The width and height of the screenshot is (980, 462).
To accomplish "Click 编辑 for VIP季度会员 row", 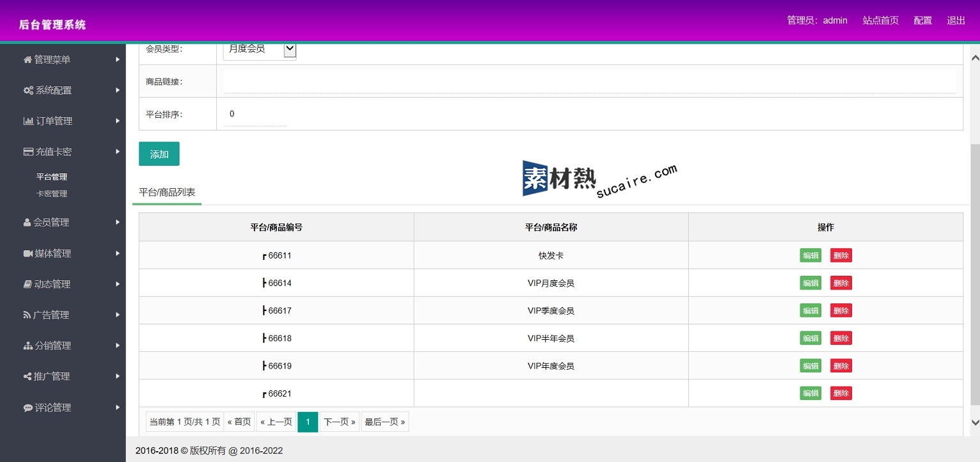I will [810, 310].
